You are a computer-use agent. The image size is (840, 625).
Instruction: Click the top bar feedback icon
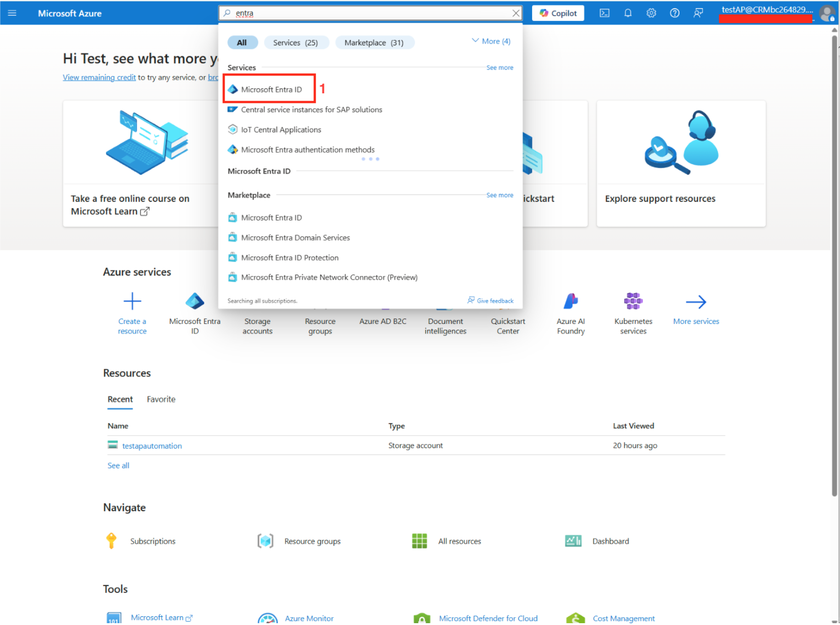698,13
